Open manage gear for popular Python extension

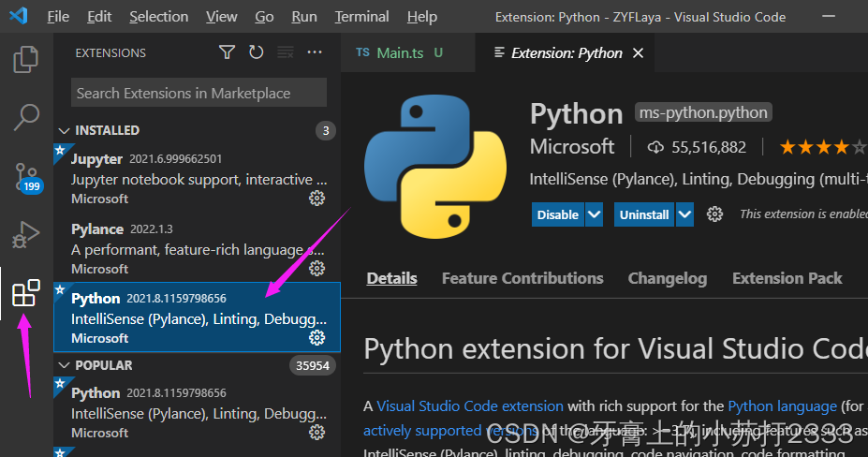pyautogui.click(x=316, y=433)
